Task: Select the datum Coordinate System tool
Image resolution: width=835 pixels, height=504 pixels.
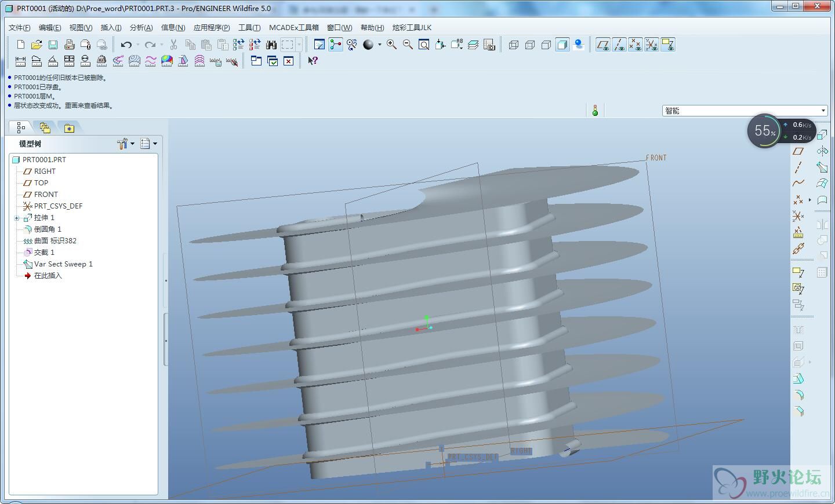Action: pyautogui.click(x=798, y=216)
